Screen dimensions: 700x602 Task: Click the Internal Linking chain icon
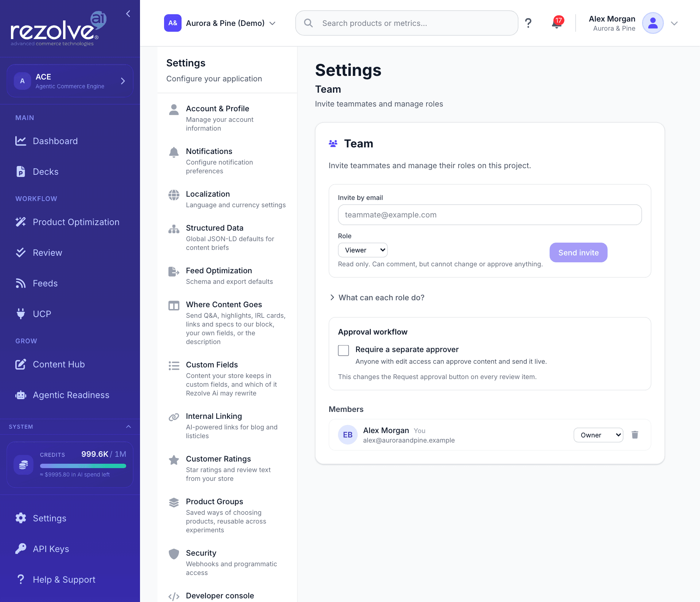pos(174,417)
